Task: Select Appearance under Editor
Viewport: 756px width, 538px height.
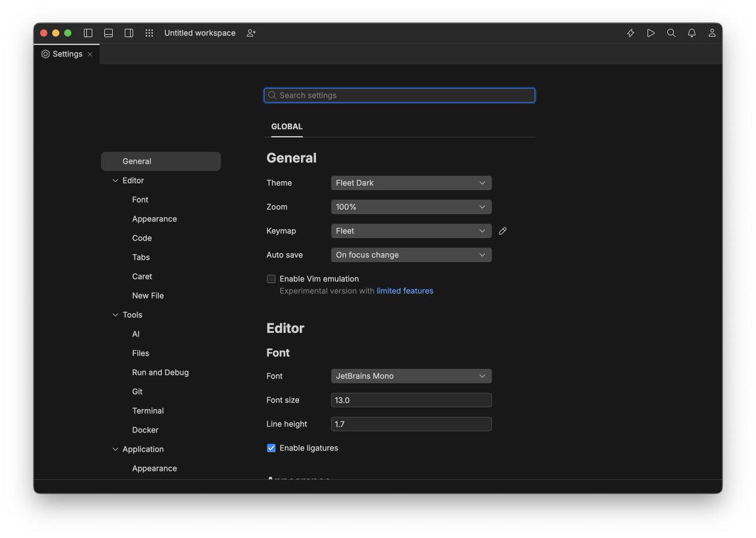Action: (154, 219)
